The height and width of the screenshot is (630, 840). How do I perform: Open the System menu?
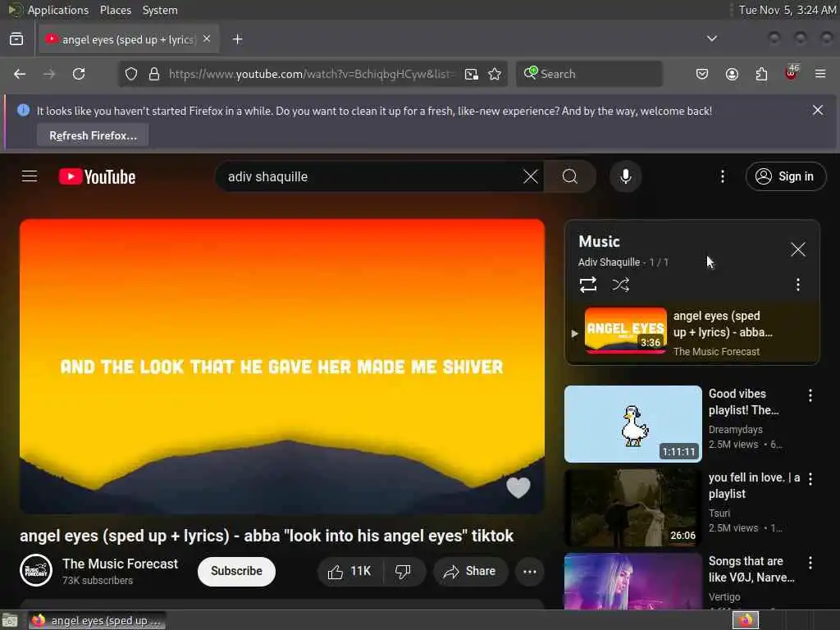click(x=160, y=10)
